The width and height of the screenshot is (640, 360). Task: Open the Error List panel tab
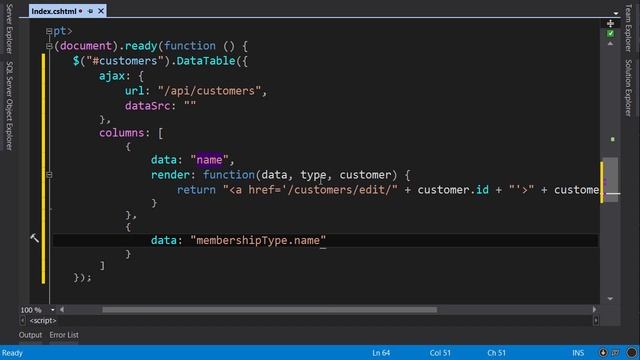[x=64, y=335]
